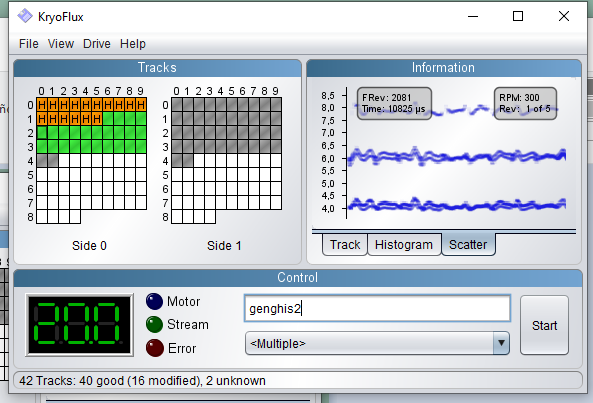593x403 pixels.
Task: Close the KryoFlux window
Action: [564, 16]
